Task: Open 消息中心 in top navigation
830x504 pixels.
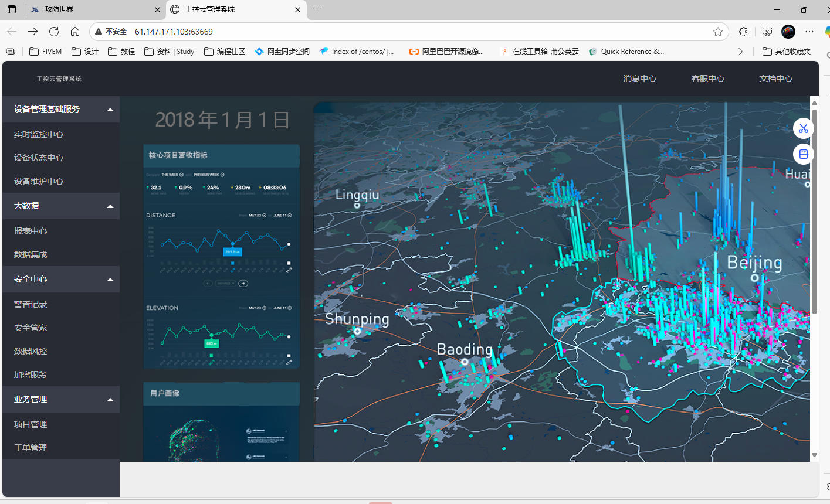Action: [639, 79]
